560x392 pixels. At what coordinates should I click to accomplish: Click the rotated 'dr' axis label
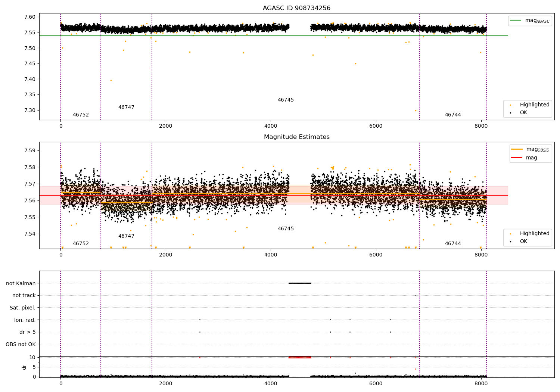24,367
